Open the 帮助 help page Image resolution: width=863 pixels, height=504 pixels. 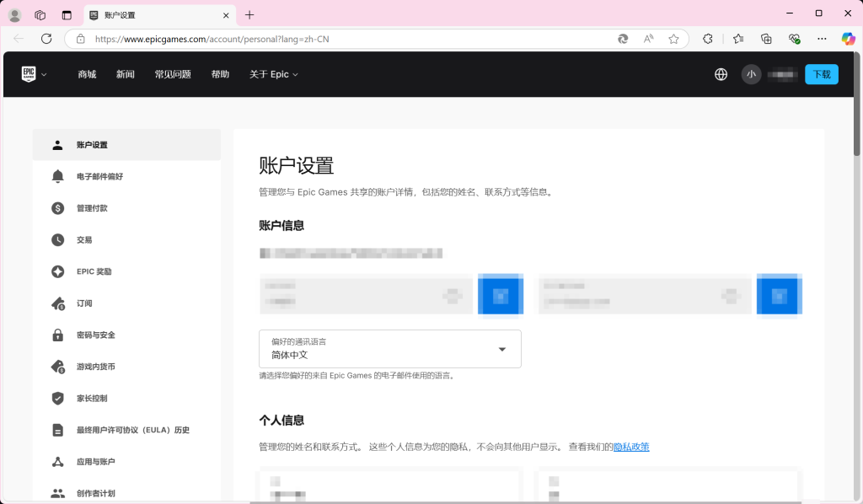pos(220,74)
